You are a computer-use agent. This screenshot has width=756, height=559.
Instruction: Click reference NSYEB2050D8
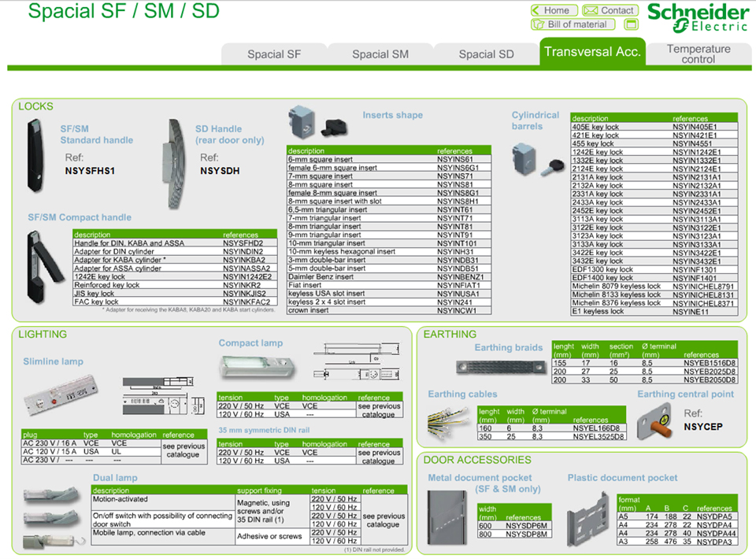[710, 379]
